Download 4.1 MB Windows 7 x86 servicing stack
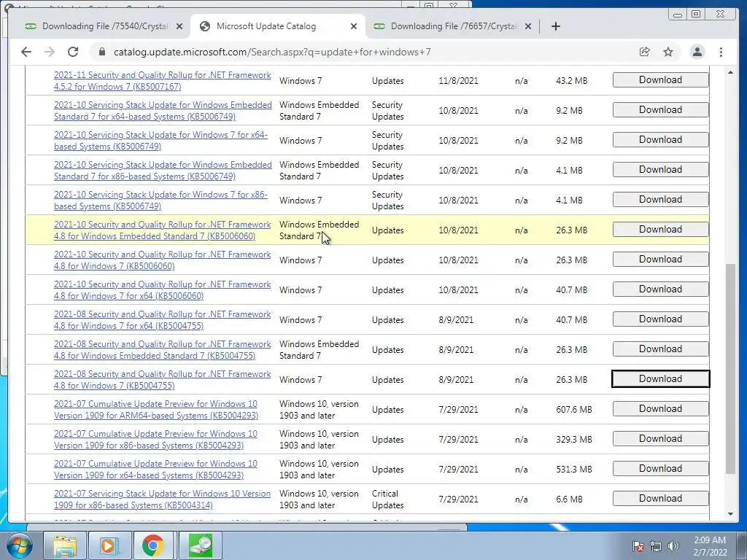The height and width of the screenshot is (560, 747). (x=660, y=200)
